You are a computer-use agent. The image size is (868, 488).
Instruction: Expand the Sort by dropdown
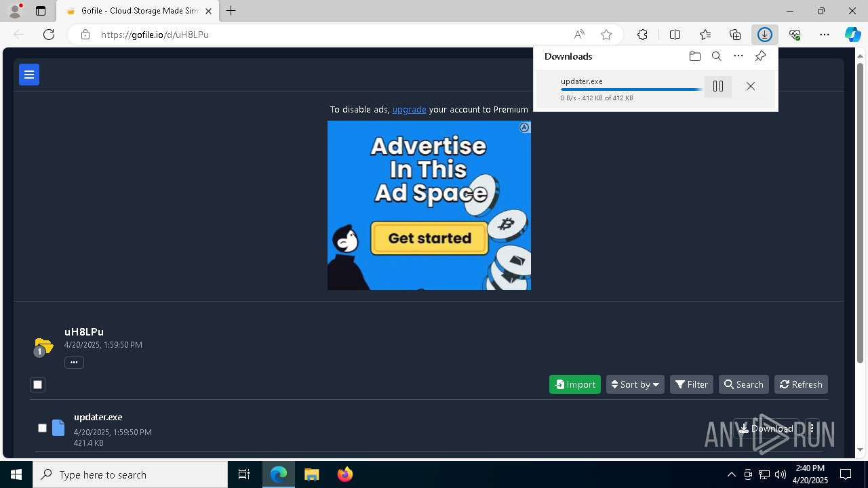635,384
